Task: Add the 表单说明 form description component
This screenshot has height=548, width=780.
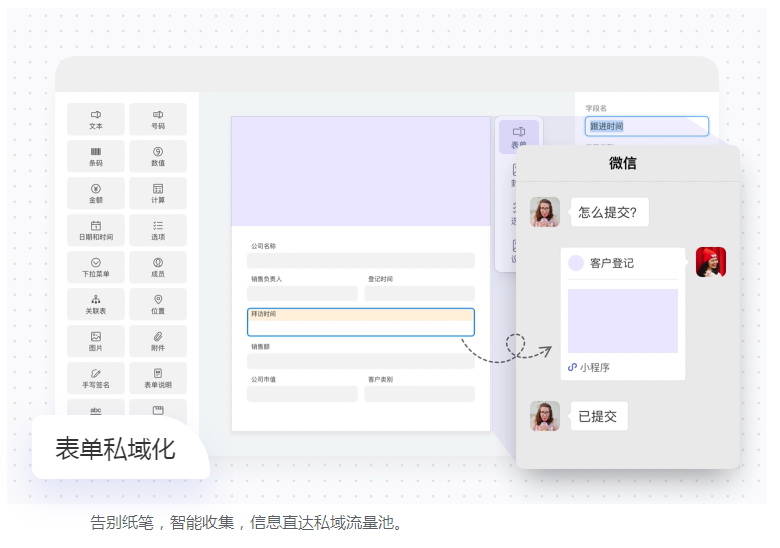Action: (158, 378)
